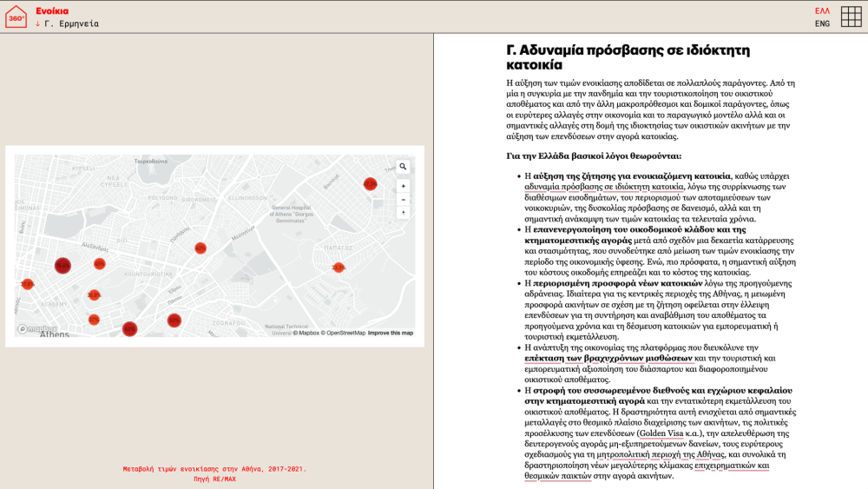Screen dimensions: 868x489
Task: Click the 75.6% map marker
Action: 62,266
